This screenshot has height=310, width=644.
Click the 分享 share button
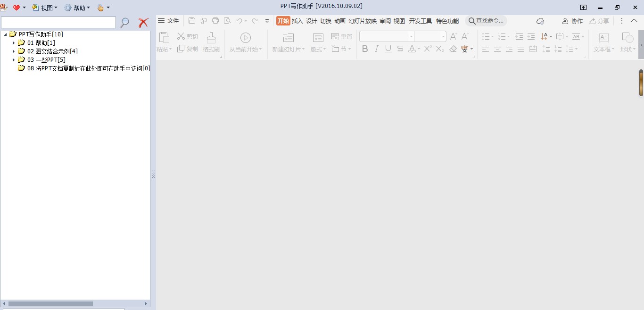click(x=599, y=21)
